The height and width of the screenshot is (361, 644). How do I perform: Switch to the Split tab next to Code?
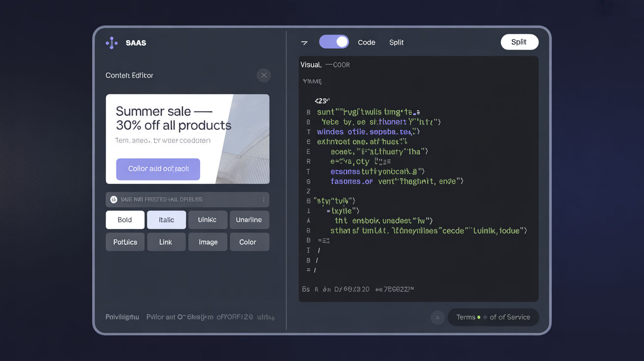click(x=396, y=43)
